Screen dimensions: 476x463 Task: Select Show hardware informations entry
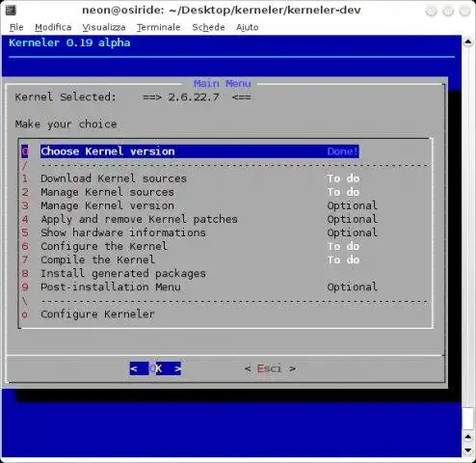[123, 232]
